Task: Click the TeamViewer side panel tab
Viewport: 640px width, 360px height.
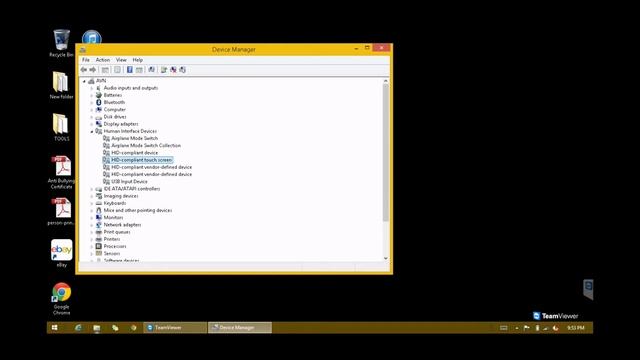Action: (588, 289)
